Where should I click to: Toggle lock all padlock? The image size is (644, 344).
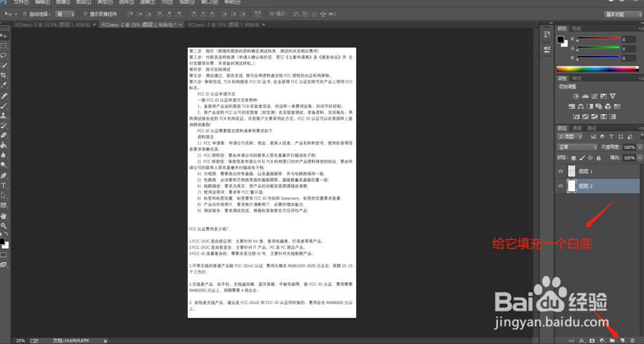pos(598,158)
